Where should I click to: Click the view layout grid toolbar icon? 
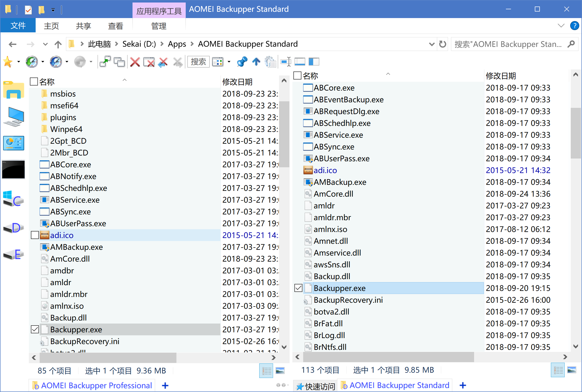click(218, 62)
